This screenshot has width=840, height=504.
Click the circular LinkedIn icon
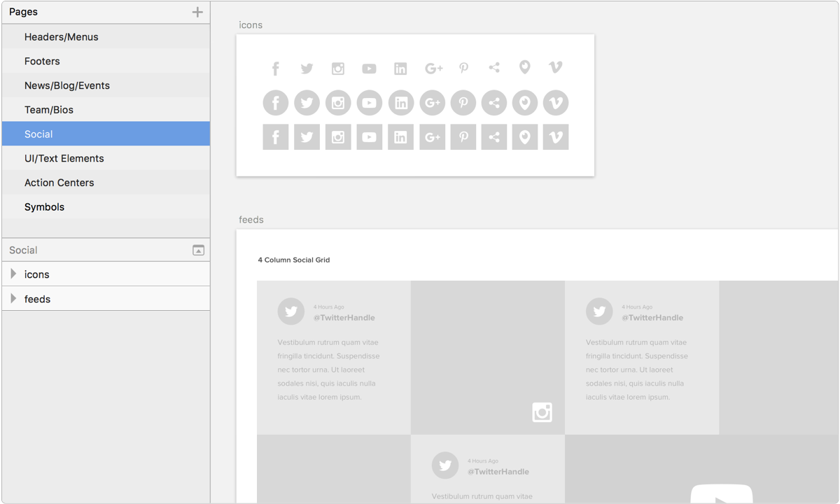coord(401,103)
